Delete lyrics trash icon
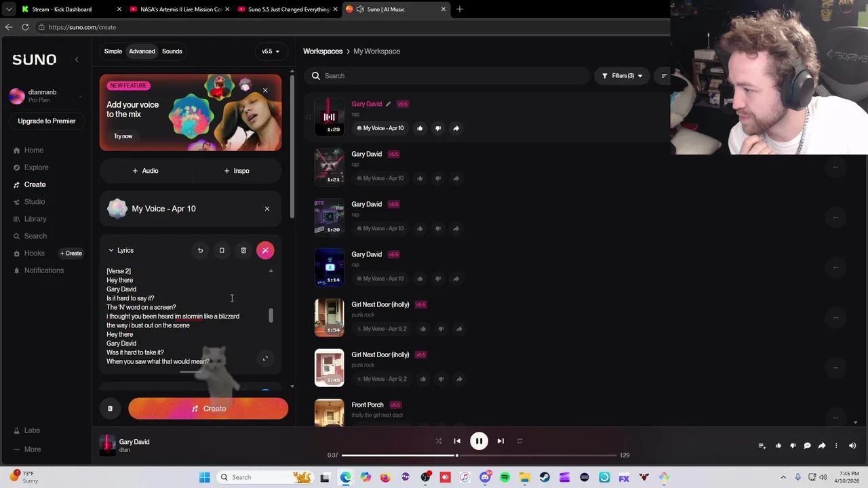This screenshot has height=488, width=868. click(x=243, y=250)
